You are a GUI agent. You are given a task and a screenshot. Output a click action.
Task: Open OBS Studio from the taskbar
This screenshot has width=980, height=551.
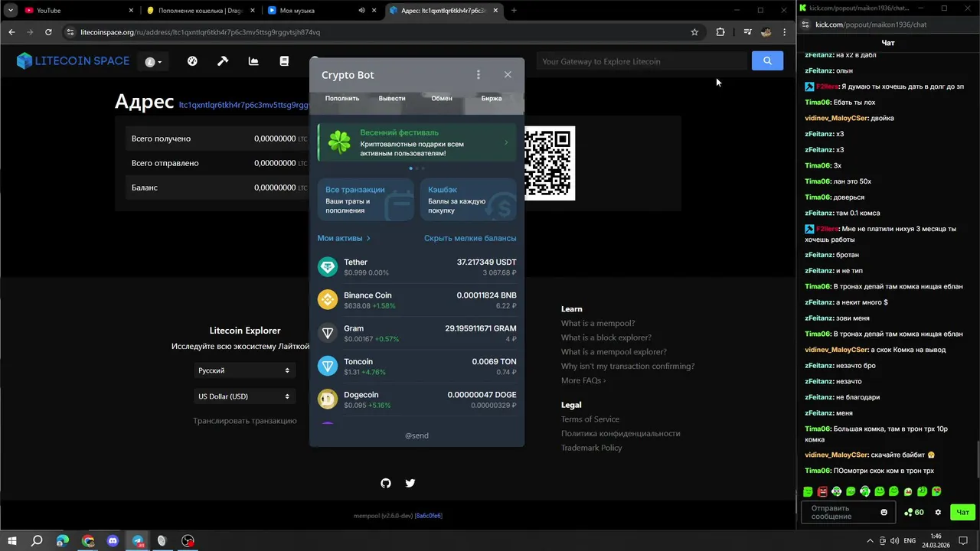pos(188,540)
